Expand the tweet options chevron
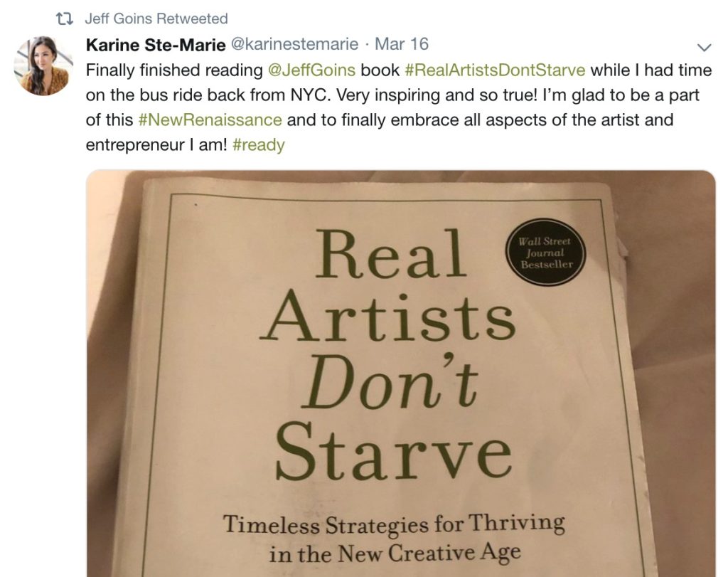This screenshot has width=728, height=577. coord(705,48)
